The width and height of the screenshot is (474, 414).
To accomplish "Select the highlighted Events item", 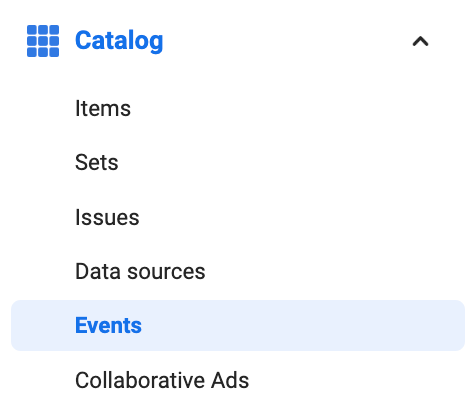I will [238, 325].
